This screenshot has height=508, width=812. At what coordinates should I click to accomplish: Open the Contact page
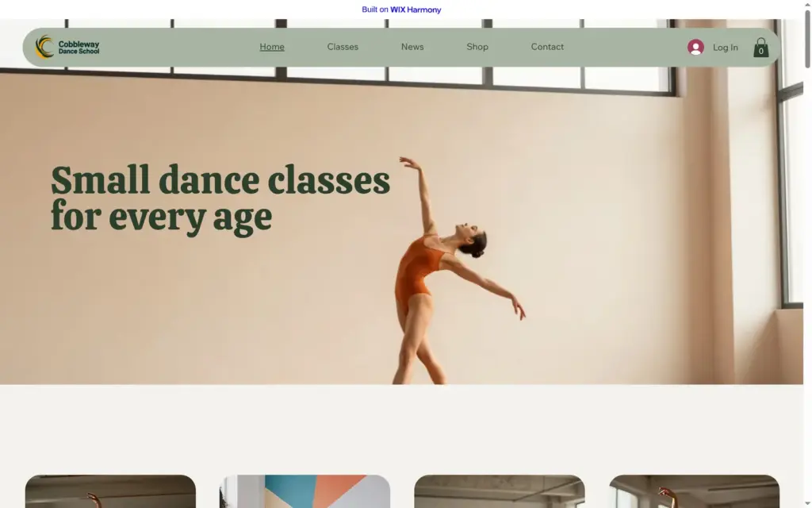coord(547,47)
